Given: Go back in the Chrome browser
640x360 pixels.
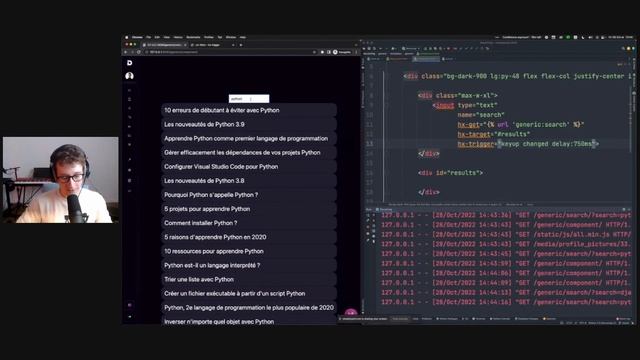Looking at the screenshot, I should pyautogui.click(x=126, y=52).
